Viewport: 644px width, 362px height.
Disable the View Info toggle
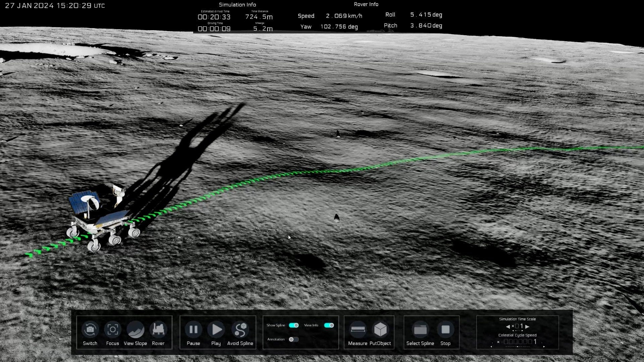[329, 325]
